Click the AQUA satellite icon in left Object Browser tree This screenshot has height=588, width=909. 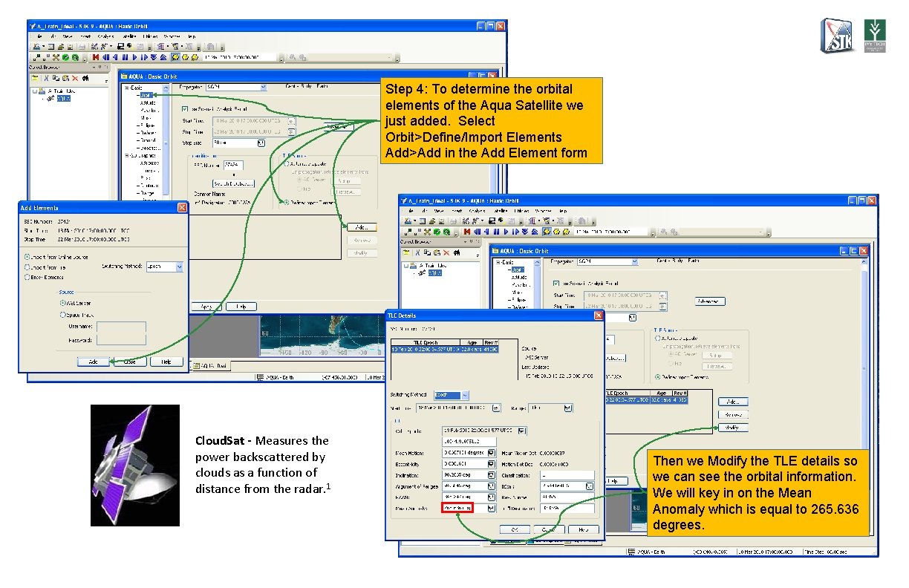[x=50, y=99]
